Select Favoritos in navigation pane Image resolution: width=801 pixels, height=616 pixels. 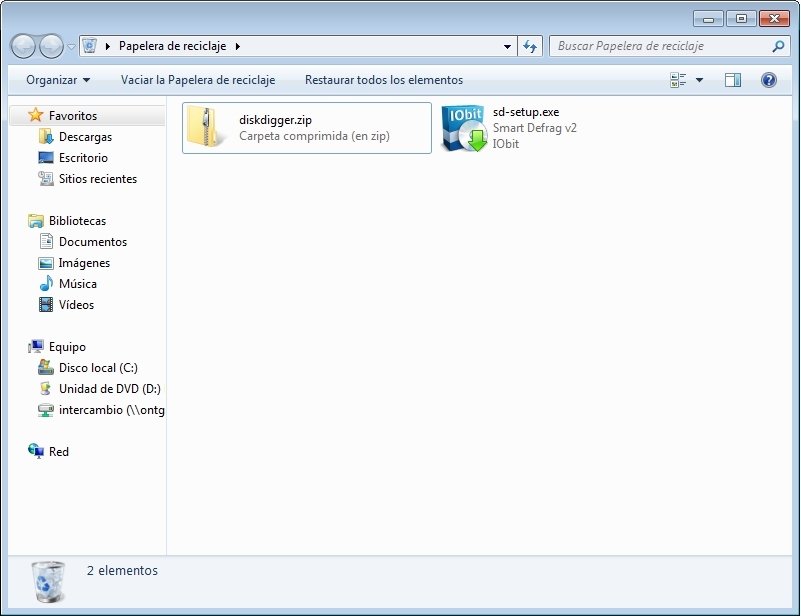pos(73,116)
